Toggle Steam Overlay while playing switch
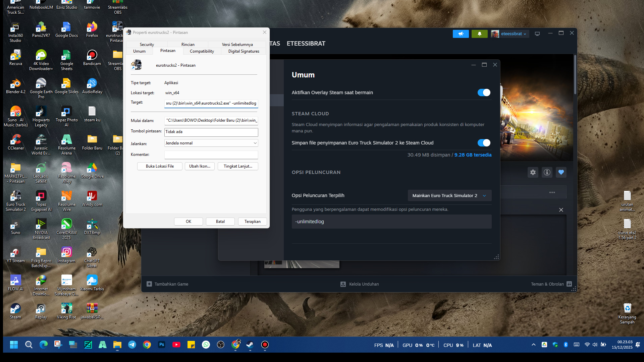Screen dimensions: 644x362 [x=484, y=93]
